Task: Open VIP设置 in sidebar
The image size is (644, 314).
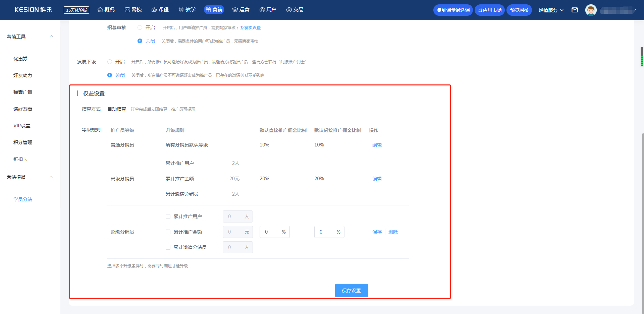Action: [22, 126]
